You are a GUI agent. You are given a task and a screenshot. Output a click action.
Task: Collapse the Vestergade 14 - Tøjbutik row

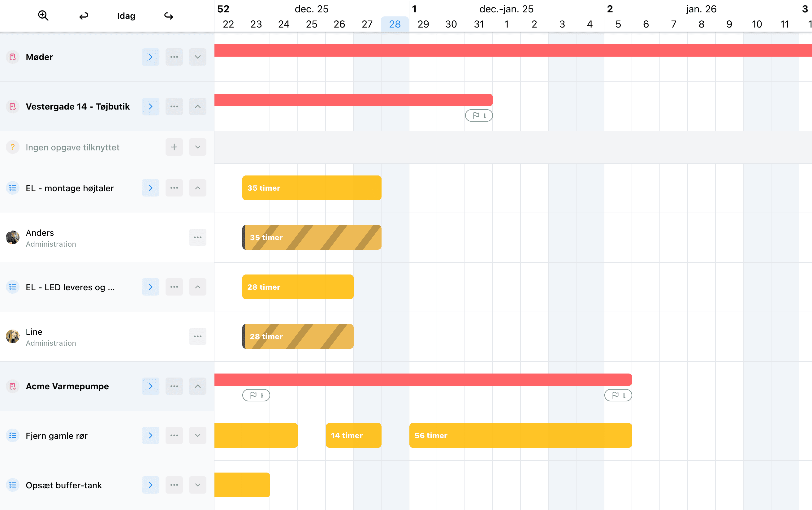click(x=198, y=106)
